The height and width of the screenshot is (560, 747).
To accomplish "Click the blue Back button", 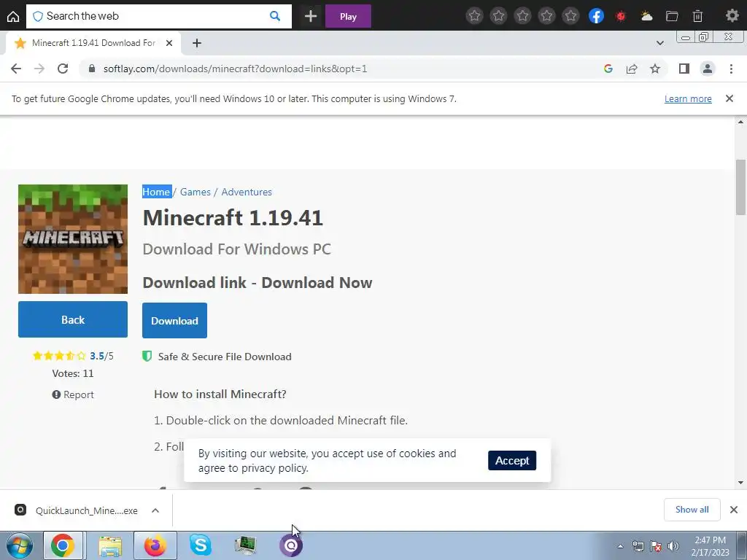I will point(73,319).
